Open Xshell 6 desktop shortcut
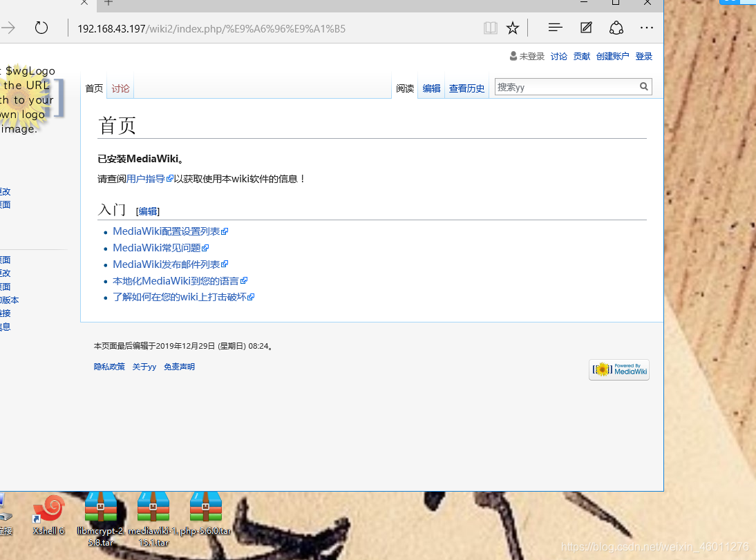756x560 pixels. tap(48, 514)
